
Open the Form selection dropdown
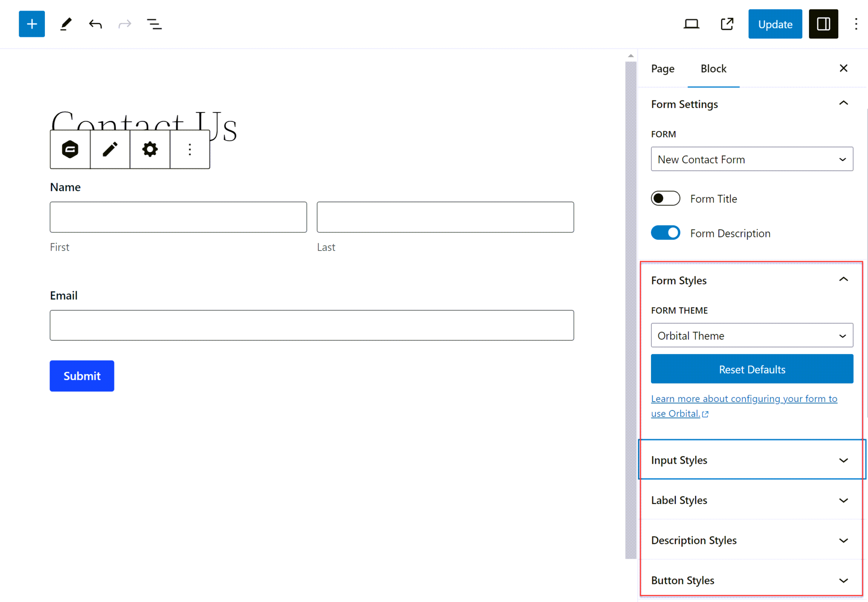751,159
